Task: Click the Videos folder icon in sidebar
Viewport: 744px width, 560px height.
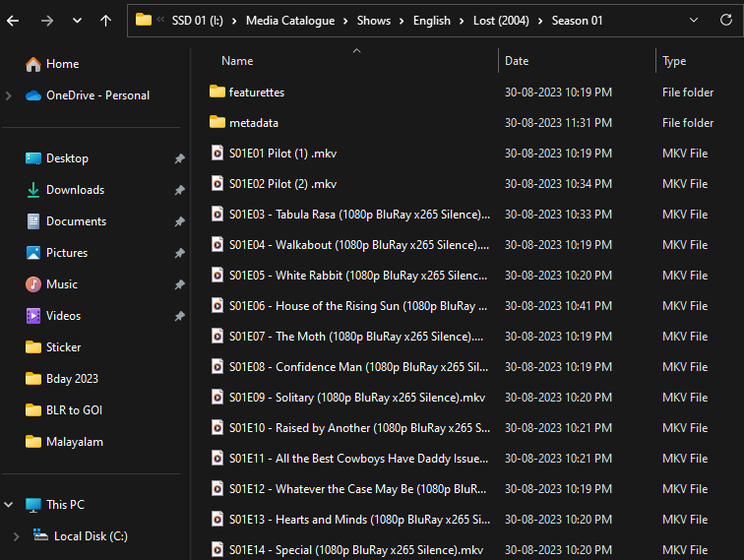Action: pos(33,316)
